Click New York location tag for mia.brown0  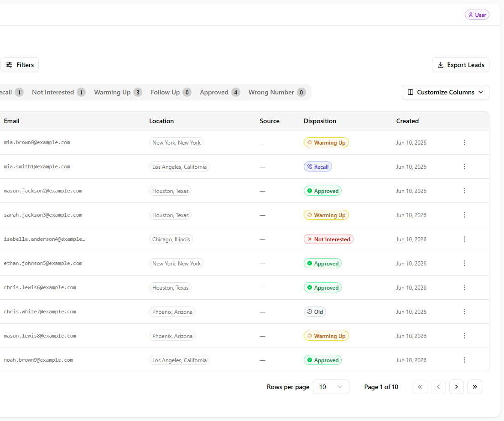(177, 142)
